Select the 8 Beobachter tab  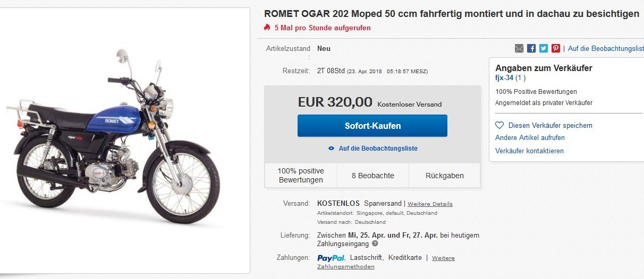point(372,176)
